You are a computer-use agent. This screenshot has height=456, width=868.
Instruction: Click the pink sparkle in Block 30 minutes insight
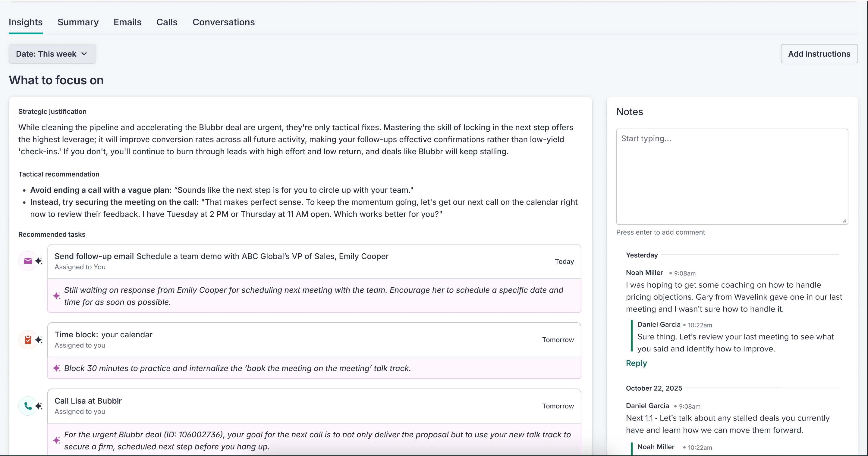click(x=57, y=368)
